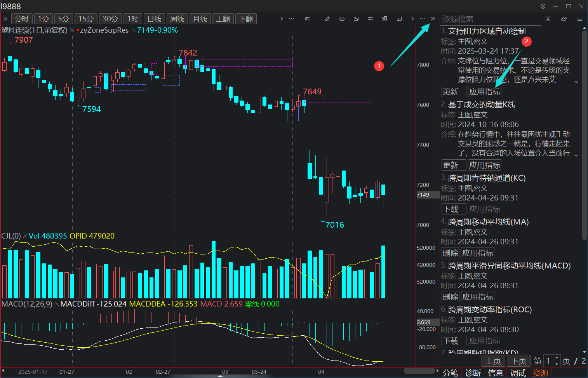
Task: Switch to 5分 timeframe
Action: tap(63, 19)
